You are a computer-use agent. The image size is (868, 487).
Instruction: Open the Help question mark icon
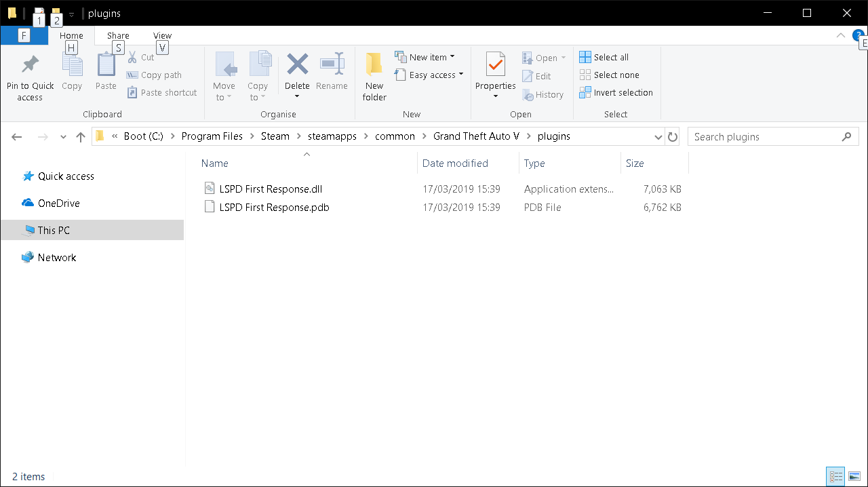coord(859,35)
